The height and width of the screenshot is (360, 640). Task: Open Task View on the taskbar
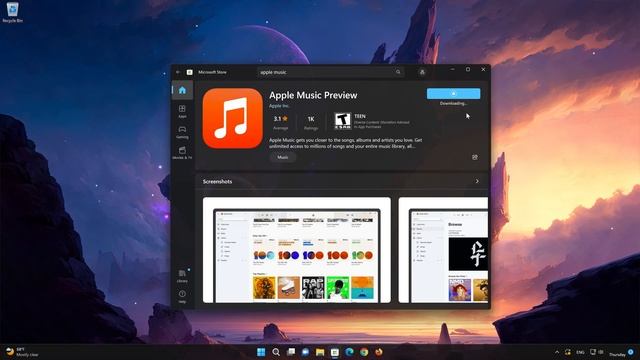point(291,352)
